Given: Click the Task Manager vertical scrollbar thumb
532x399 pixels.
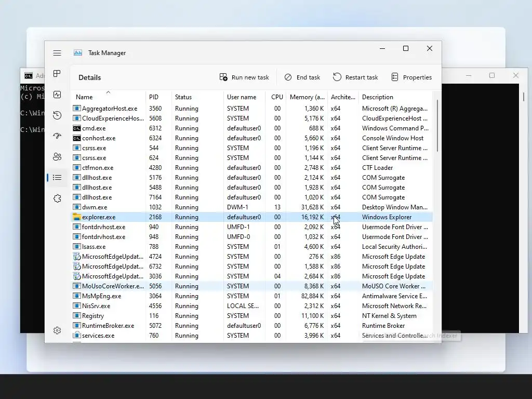Looking at the screenshot, I should (x=437, y=126).
